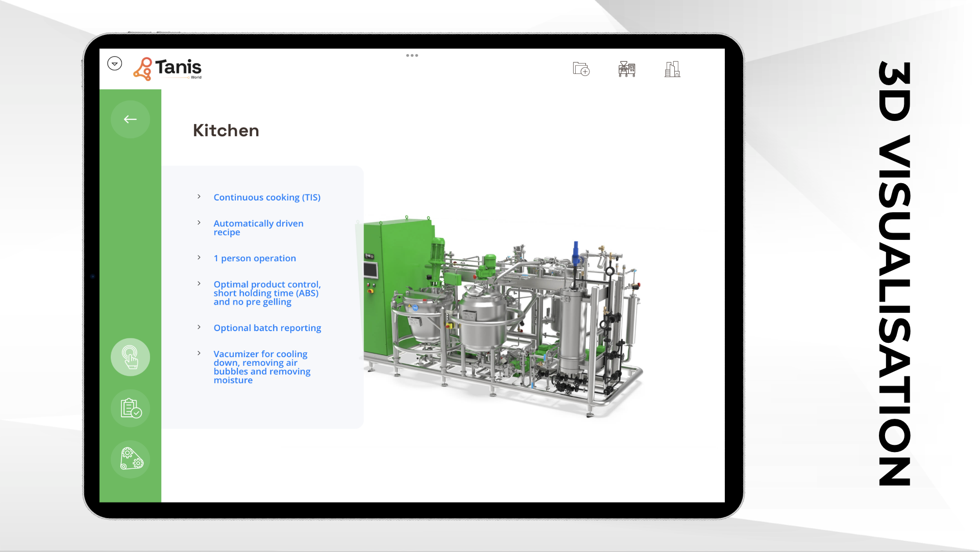
Task: Open the machine line icon in header
Action: click(x=626, y=69)
